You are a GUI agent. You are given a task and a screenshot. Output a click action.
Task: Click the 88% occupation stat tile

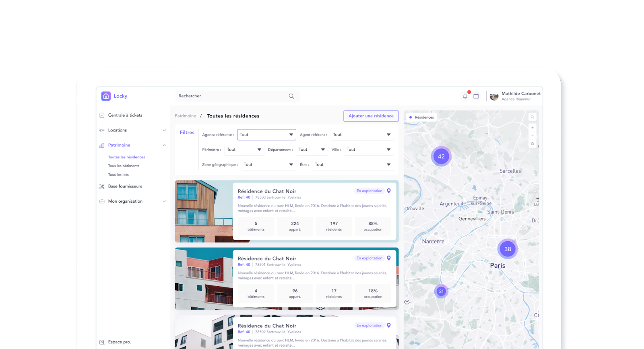pos(373,226)
